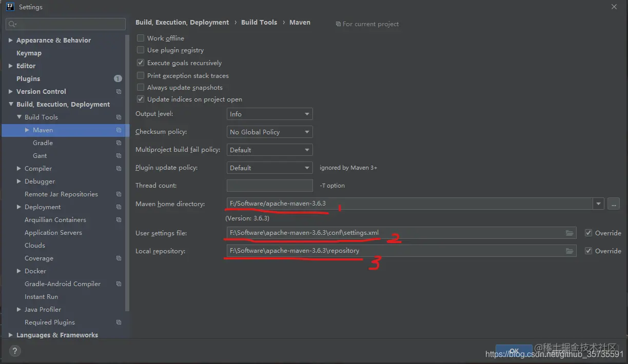Toggle Override for User settings file
Image resolution: width=628 pixels, height=364 pixels.
[x=588, y=233]
